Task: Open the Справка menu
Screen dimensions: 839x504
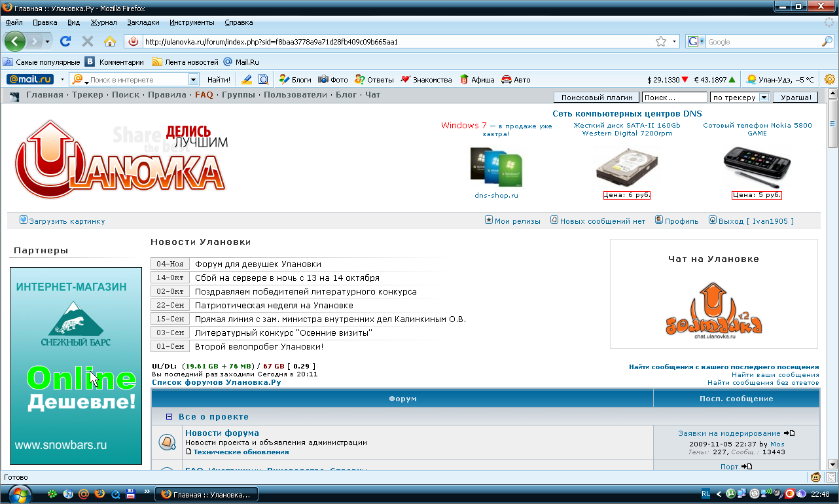Action: point(238,22)
